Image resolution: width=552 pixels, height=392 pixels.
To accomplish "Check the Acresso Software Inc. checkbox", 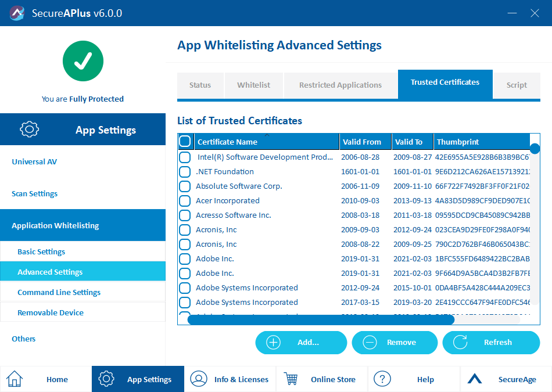I will 185,215.
